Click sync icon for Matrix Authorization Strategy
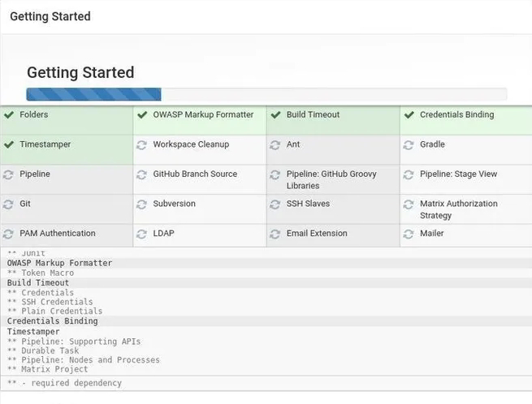 pyautogui.click(x=409, y=204)
